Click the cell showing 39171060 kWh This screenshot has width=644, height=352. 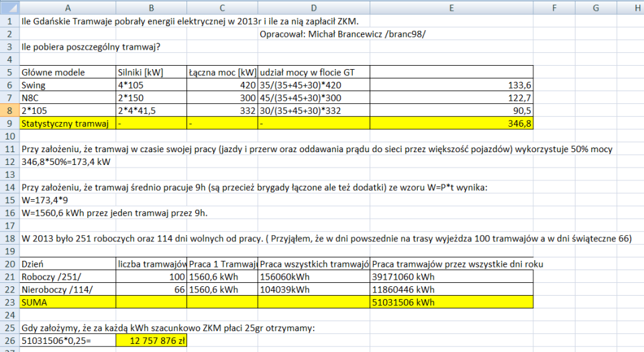(451, 277)
